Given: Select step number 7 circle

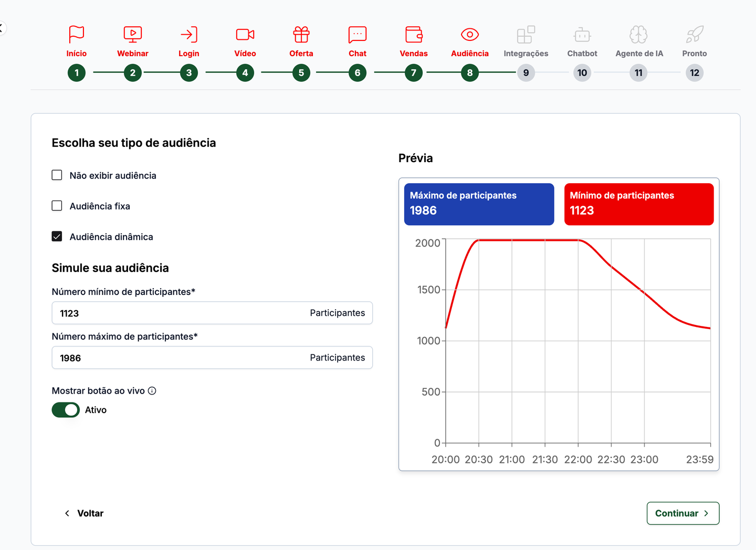Looking at the screenshot, I should 414,73.
